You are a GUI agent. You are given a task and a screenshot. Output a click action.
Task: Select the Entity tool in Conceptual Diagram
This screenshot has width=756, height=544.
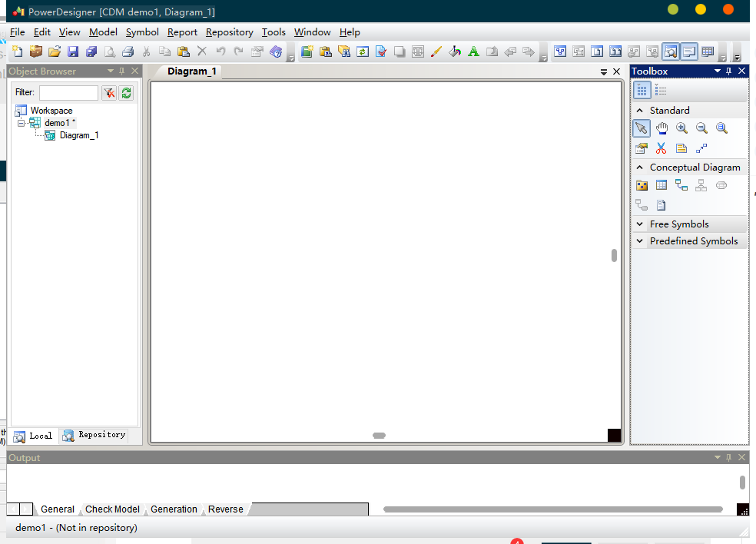(x=661, y=185)
